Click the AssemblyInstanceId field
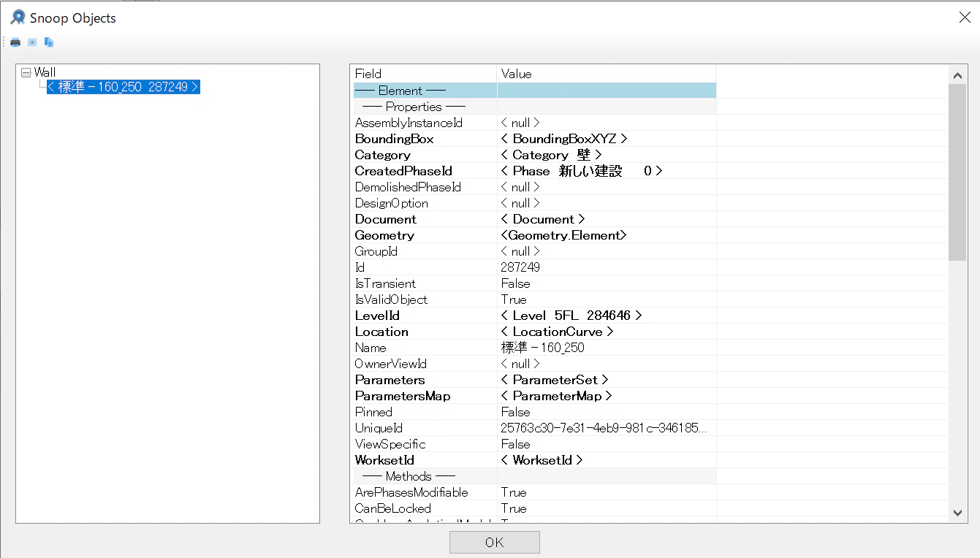The height and width of the screenshot is (558, 980). pos(409,123)
